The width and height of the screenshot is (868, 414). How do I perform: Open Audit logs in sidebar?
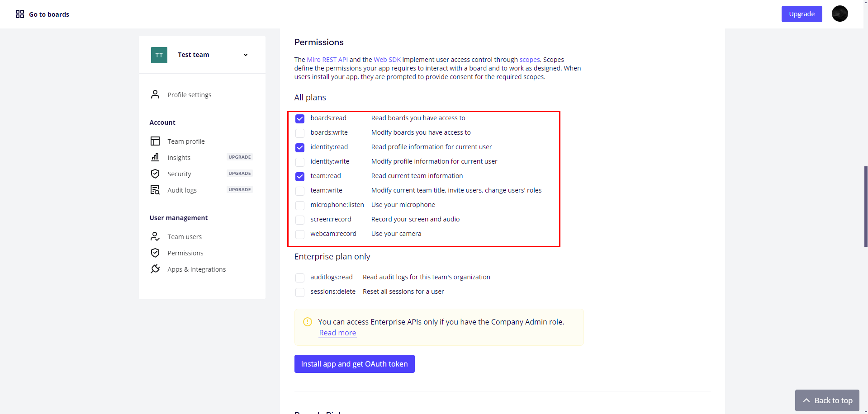pyautogui.click(x=182, y=190)
